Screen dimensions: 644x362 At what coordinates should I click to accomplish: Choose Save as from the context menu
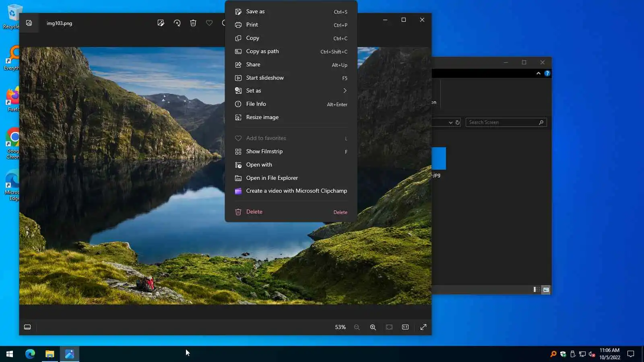291,12
